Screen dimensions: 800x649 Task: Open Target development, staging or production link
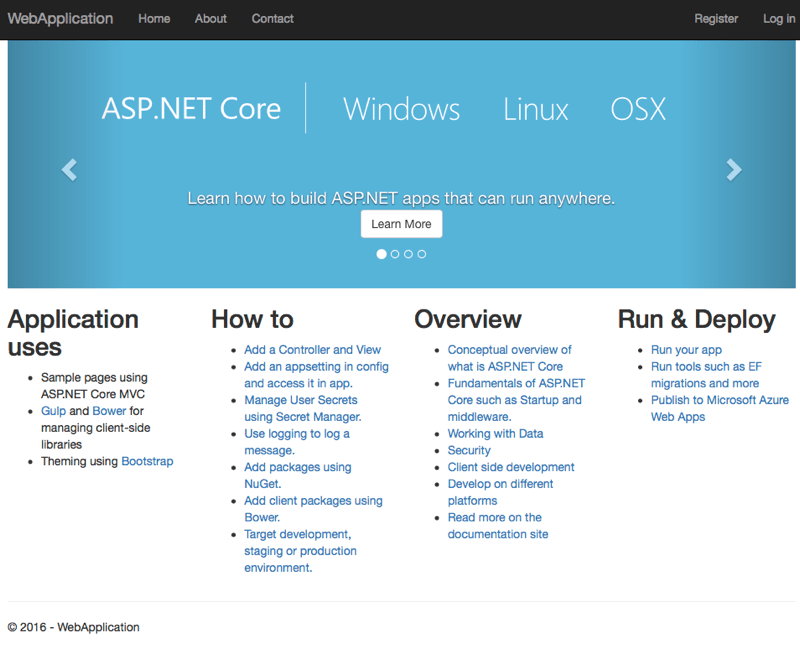coord(300,551)
